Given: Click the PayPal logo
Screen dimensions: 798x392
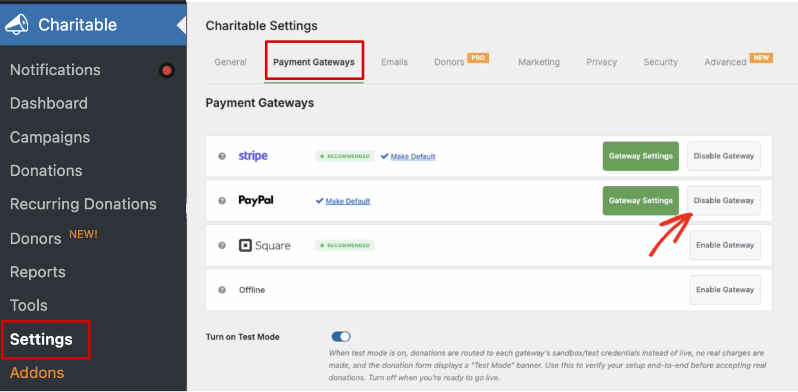Looking at the screenshot, I should 256,200.
